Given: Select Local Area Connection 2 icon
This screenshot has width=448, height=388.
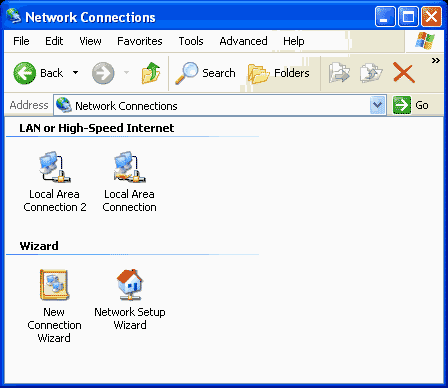Looking at the screenshot, I should click(55, 167).
